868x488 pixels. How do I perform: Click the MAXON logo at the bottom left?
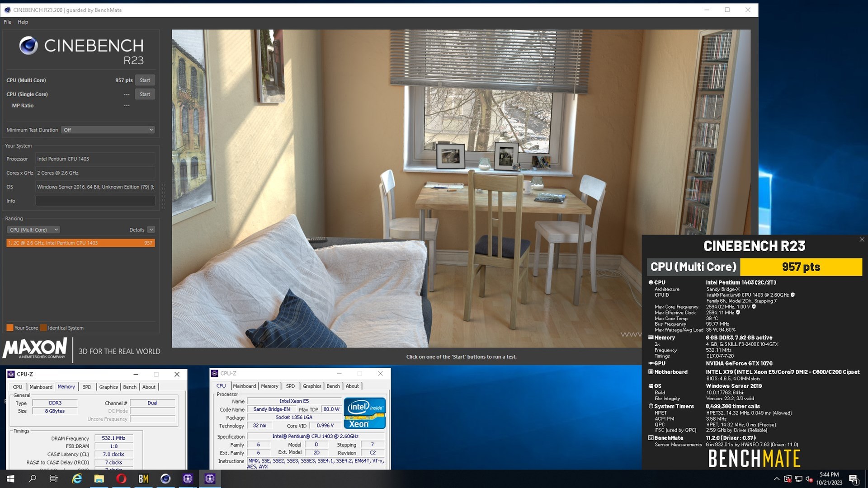click(35, 349)
